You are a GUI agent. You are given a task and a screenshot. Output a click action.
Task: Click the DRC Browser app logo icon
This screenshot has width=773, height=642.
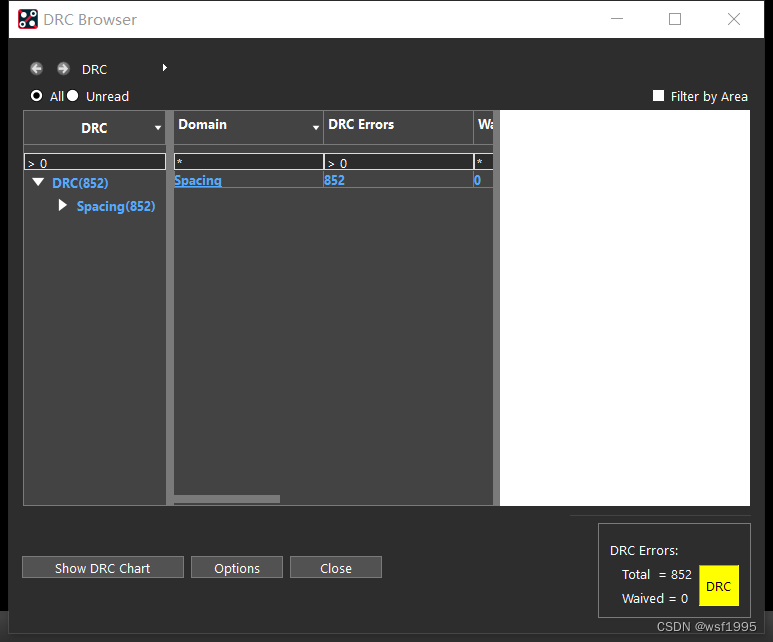coord(28,19)
